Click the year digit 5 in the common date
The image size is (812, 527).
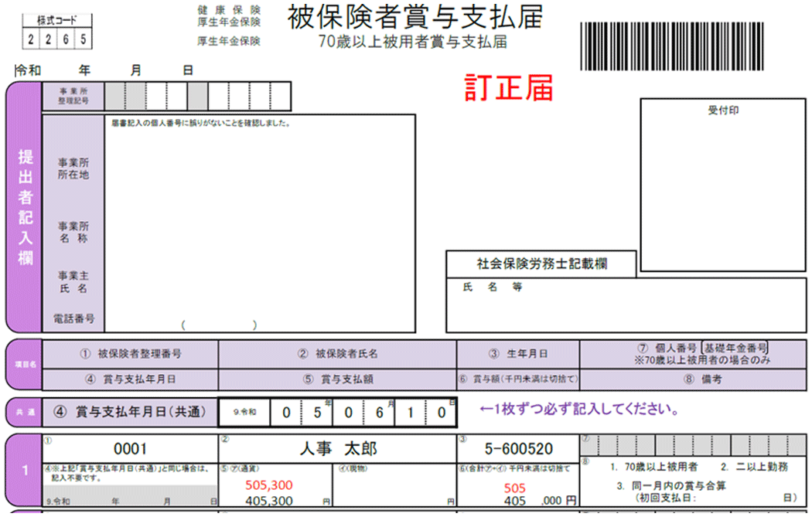pos(317,413)
